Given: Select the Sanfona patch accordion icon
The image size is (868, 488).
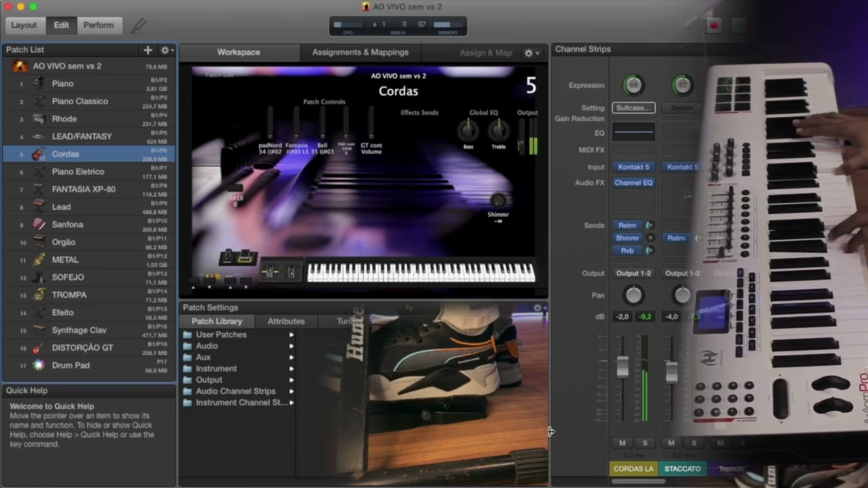Looking at the screenshot, I should point(39,224).
